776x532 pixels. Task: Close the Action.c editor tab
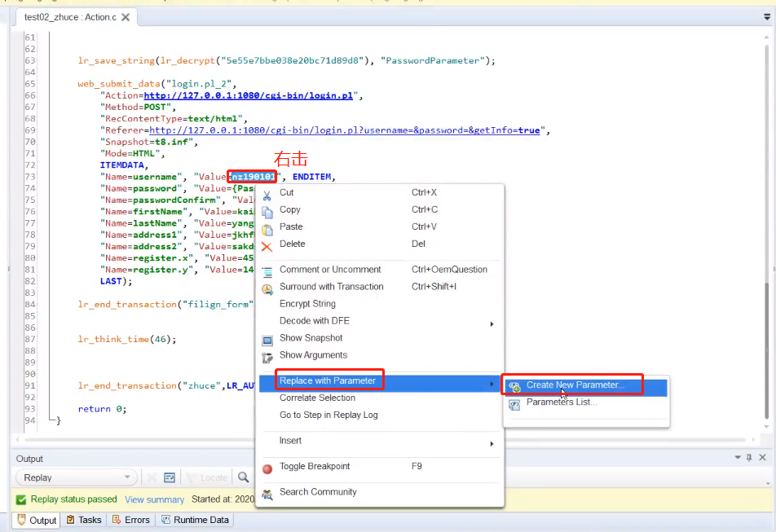click(x=126, y=17)
